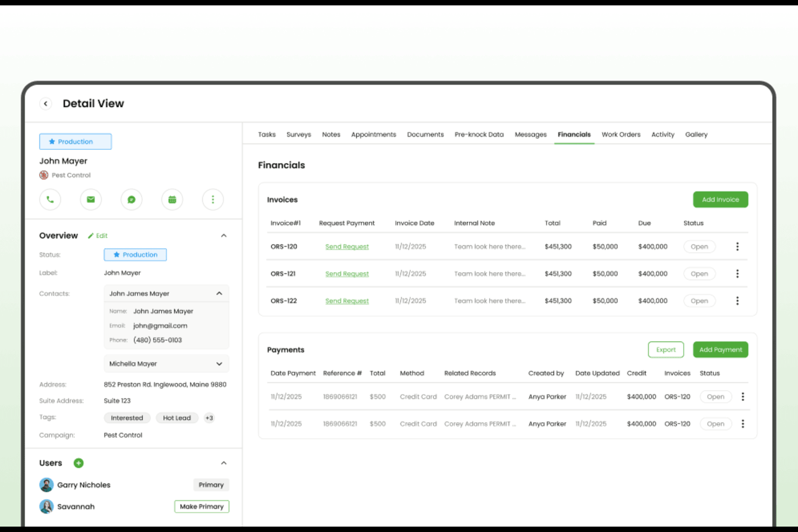Show the +3 additional tags
Image resolution: width=798 pixels, height=532 pixels.
pyautogui.click(x=209, y=418)
